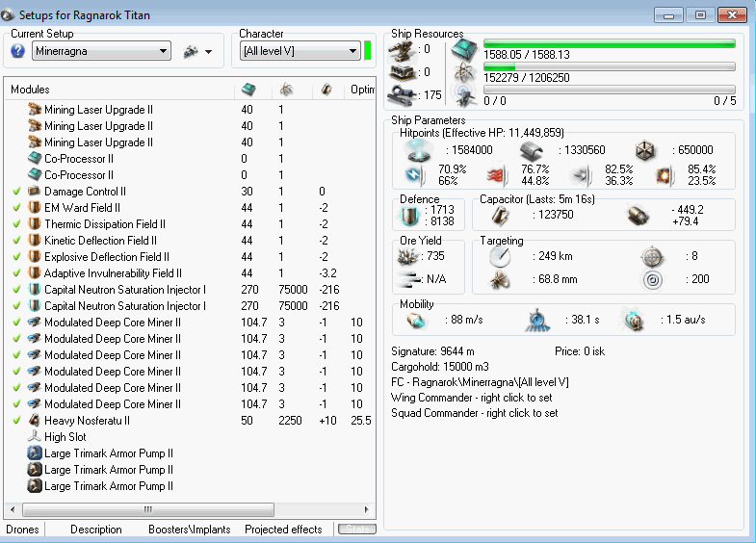The height and width of the screenshot is (543, 756).
Task: Click the turret hardpoints icon in Ship Resources
Action: (x=403, y=50)
